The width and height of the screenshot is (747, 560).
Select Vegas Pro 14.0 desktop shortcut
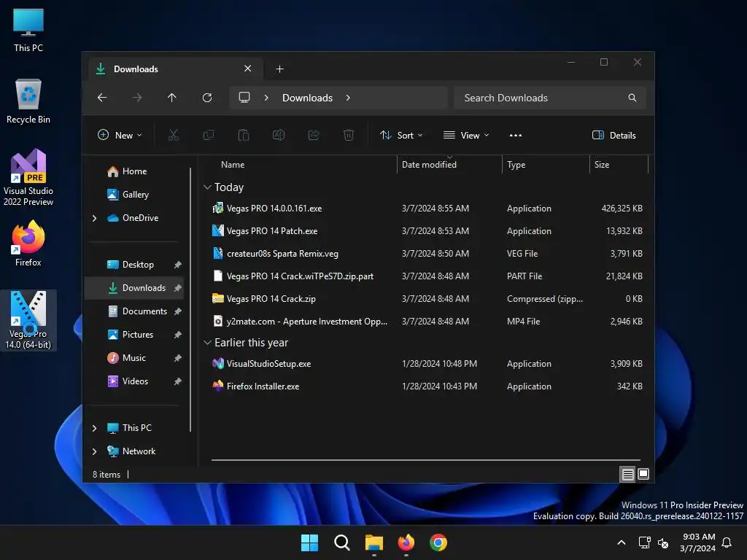tap(28, 320)
